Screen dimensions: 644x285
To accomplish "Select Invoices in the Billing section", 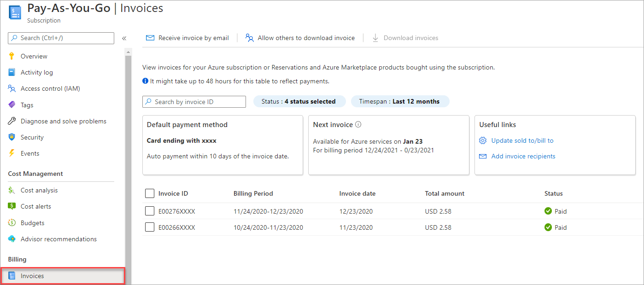I will click(32, 276).
